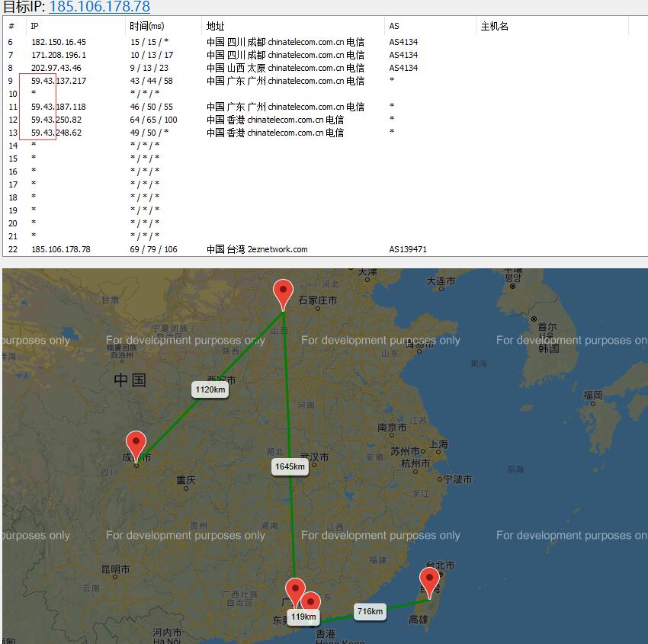Click row number 17 in the hop list
The image size is (648, 644).
pyautogui.click(x=13, y=184)
